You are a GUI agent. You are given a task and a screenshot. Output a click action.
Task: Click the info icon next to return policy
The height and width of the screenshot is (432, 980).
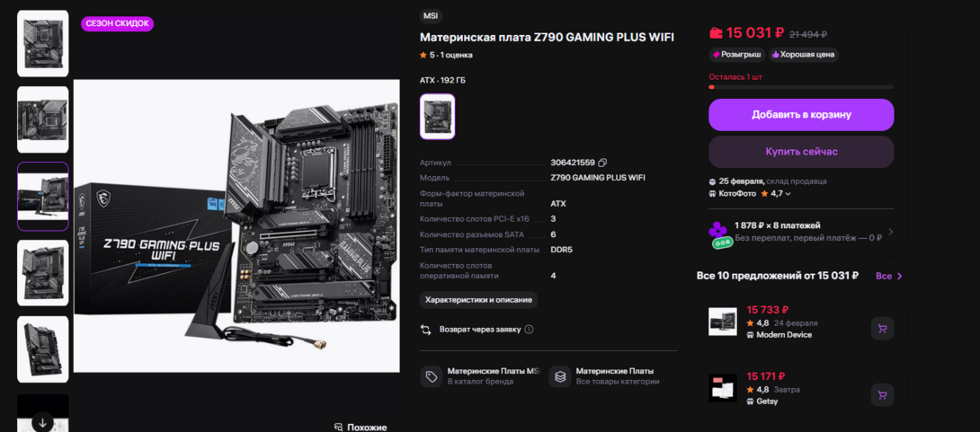click(x=530, y=329)
